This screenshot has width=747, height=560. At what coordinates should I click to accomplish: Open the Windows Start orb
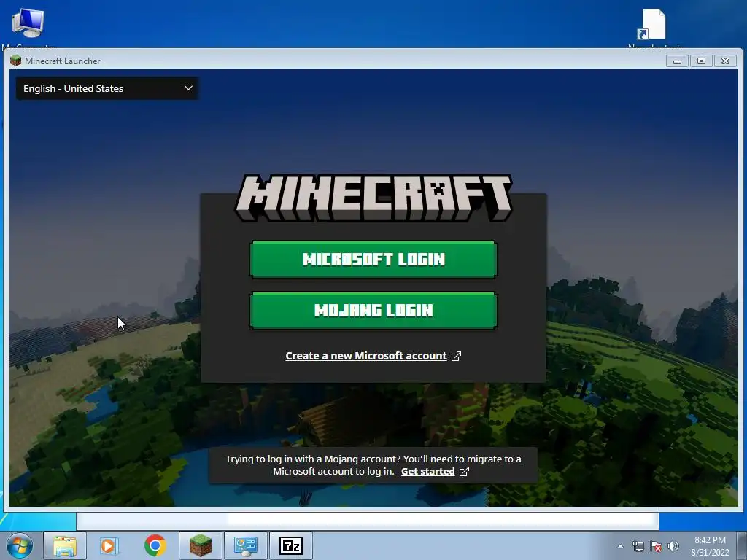tap(20, 545)
